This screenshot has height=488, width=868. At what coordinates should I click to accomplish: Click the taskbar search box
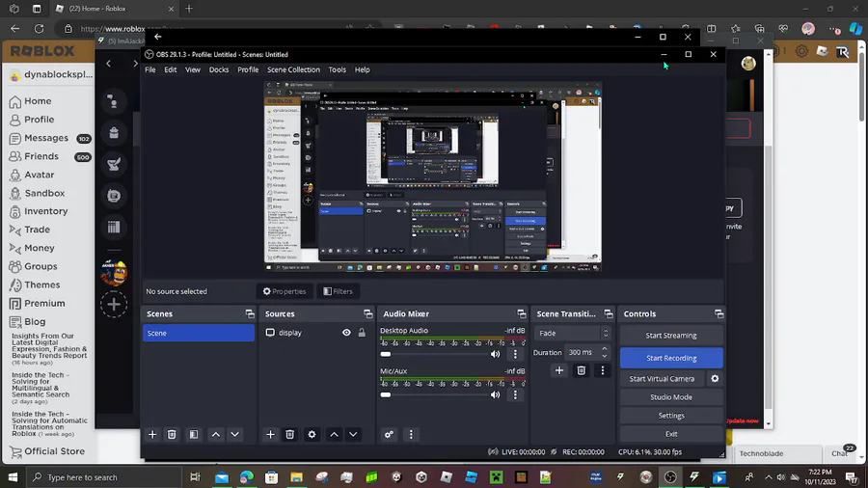[104, 477]
